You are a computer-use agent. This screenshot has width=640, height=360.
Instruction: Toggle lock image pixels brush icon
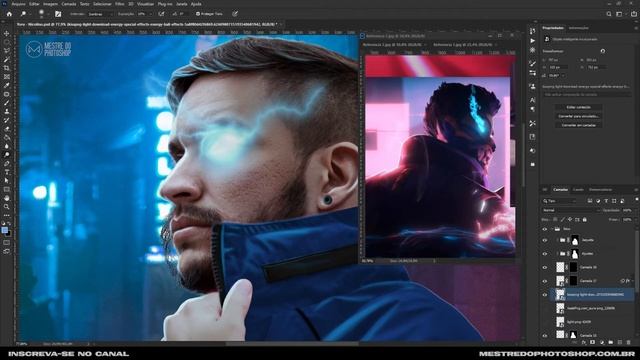[x=562, y=220]
